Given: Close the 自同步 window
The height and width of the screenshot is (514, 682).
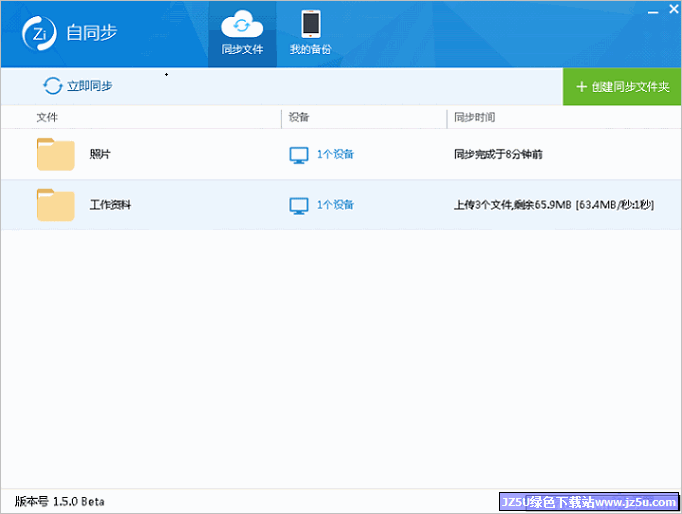Looking at the screenshot, I should [673, 9].
